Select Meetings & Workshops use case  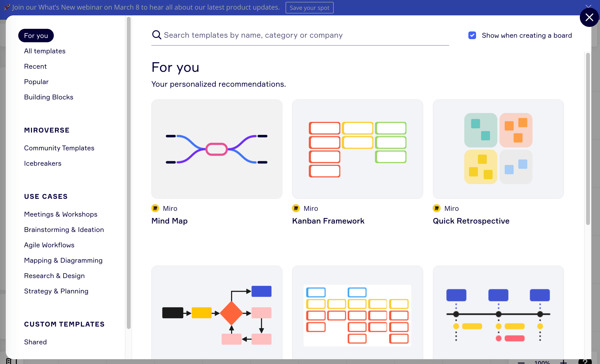[61, 214]
